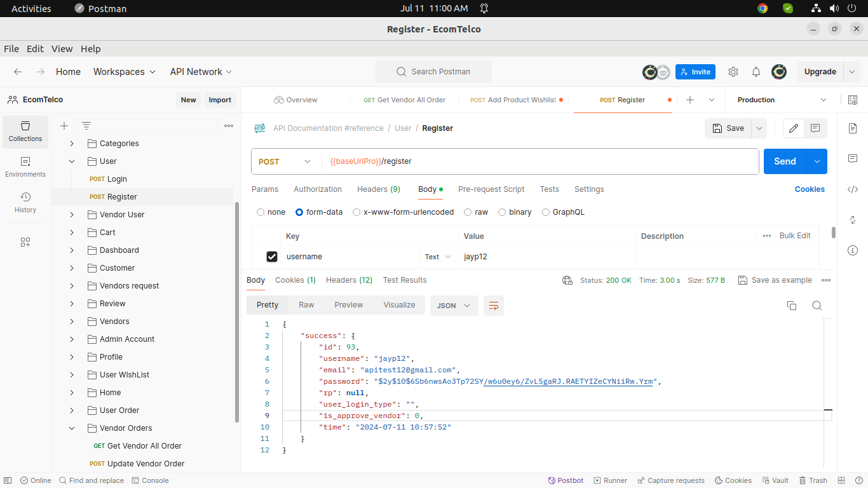Open the configure workspace sidebar grid icon
The height and width of the screenshot is (488, 868).
(x=25, y=242)
